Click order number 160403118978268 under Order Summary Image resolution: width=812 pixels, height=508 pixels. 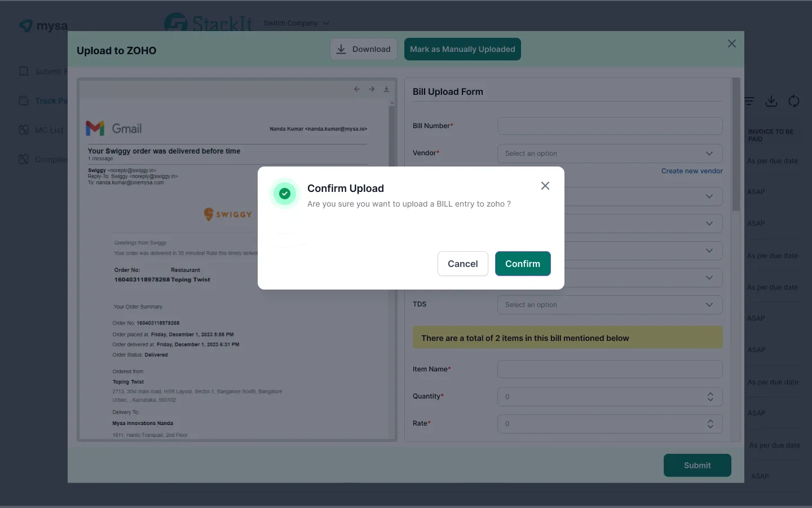pos(158,323)
